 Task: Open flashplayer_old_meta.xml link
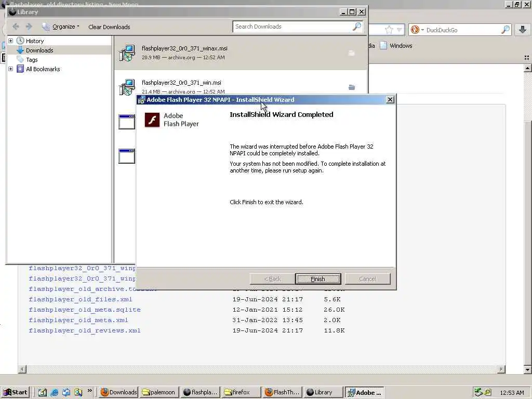point(78,320)
